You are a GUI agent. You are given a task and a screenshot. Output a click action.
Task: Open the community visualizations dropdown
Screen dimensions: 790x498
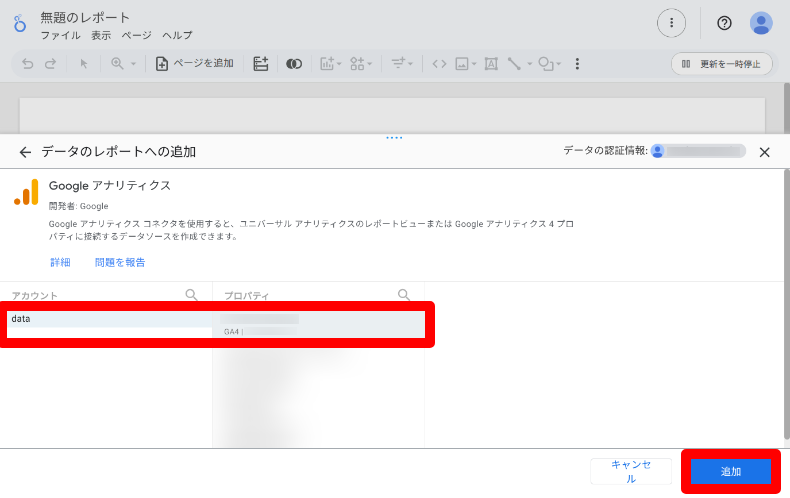[361, 64]
